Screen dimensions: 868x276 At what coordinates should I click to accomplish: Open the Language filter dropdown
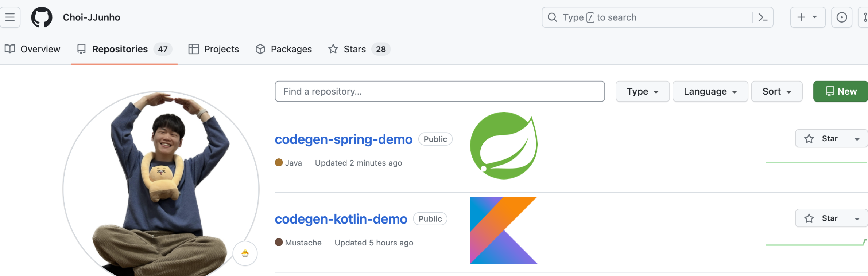click(710, 91)
